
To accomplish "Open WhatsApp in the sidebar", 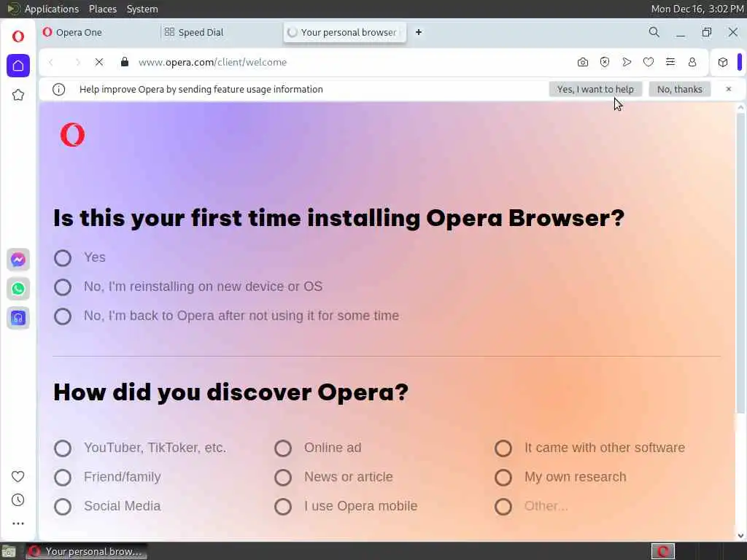I will pos(18,289).
